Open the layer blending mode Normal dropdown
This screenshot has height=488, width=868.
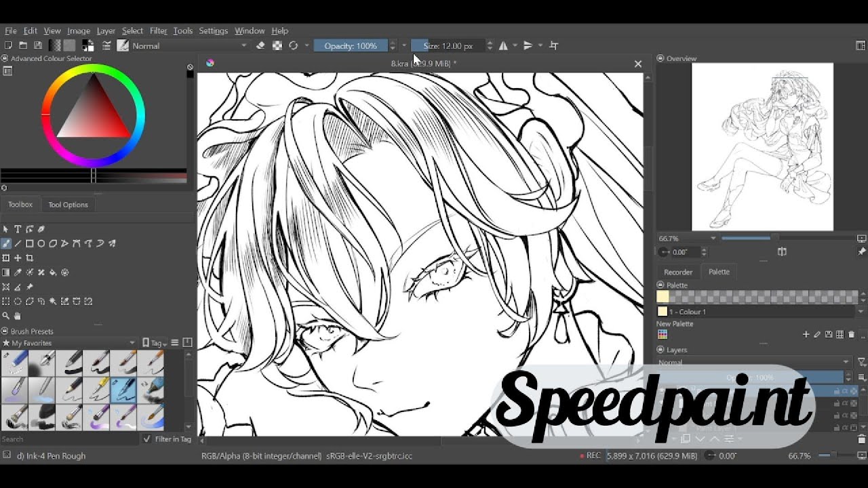(x=753, y=363)
